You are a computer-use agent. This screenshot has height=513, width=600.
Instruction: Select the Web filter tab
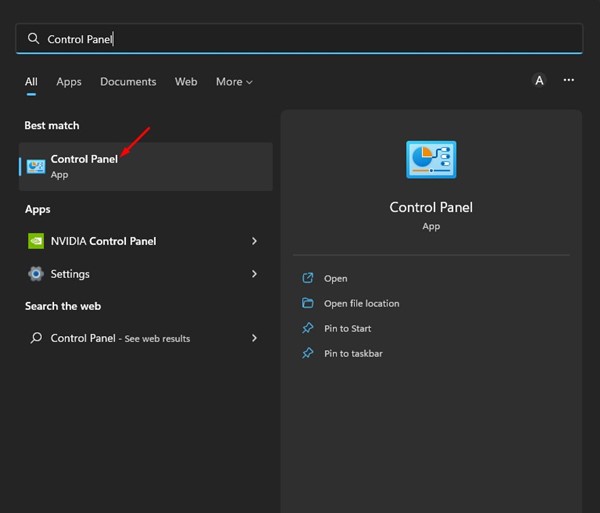click(x=186, y=82)
